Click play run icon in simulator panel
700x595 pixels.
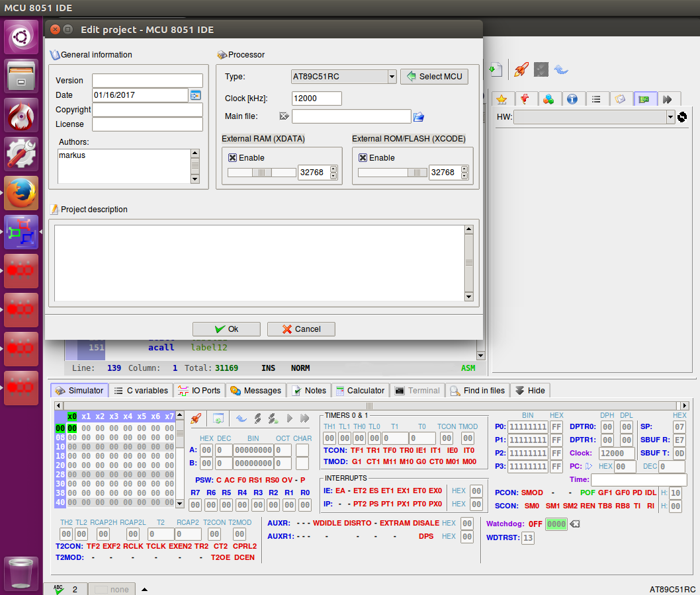point(289,418)
